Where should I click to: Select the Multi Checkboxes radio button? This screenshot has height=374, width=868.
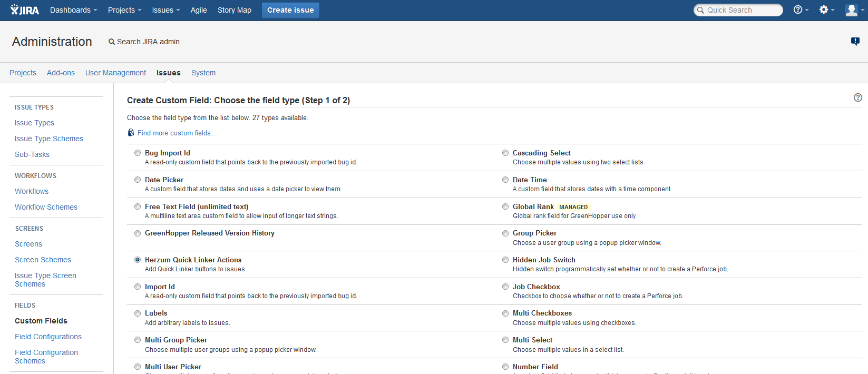(505, 313)
